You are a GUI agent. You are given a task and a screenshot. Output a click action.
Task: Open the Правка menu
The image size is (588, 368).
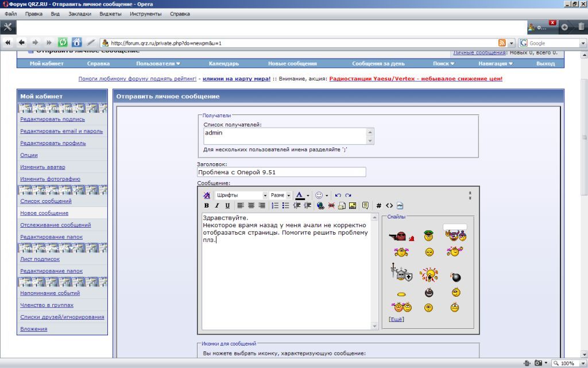pos(34,14)
